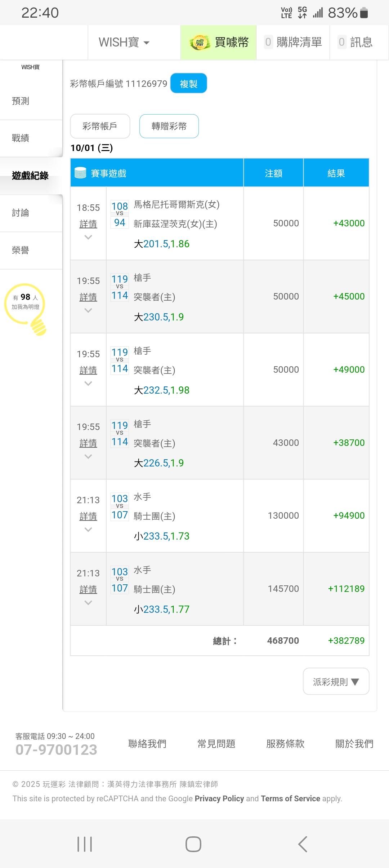This screenshot has width=389, height=868.
Task: Open 詳情 link for 大232.5,1.98 bet
Action: coord(88,370)
